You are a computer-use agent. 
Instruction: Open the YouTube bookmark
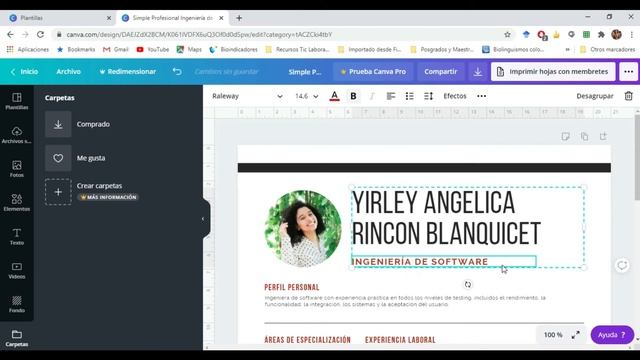pos(153,49)
